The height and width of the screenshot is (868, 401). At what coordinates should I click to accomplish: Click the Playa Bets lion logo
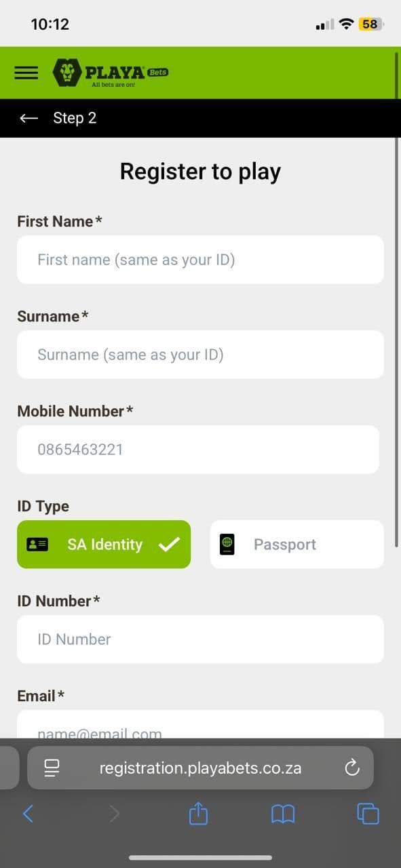click(66, 72)
